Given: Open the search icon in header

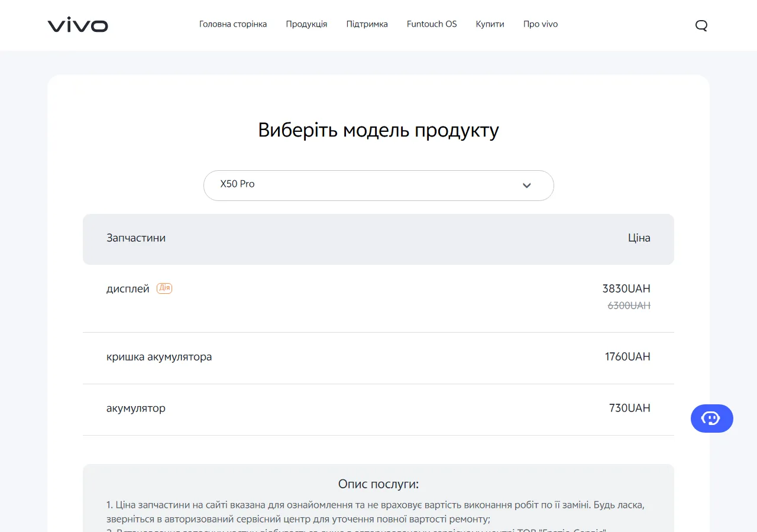Looking at the screenshot, I should point(701,25).
